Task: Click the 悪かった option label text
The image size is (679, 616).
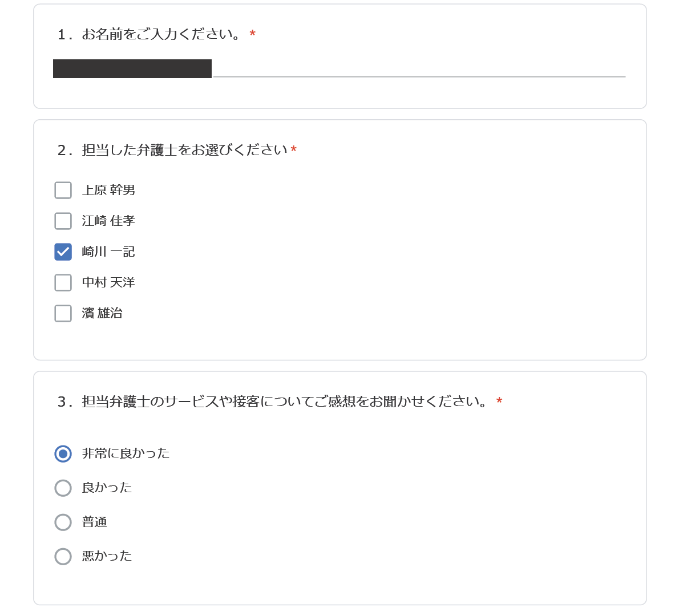Action: click(107, 556)
